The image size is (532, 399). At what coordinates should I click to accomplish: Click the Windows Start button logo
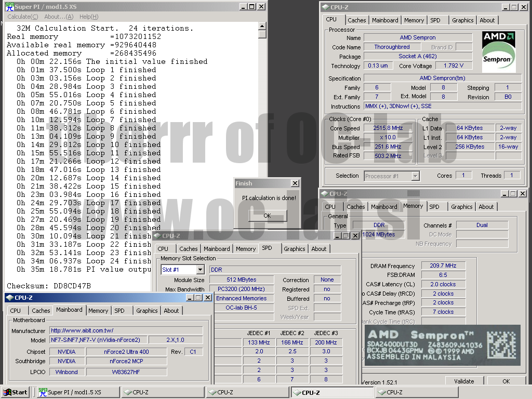point(7,392)
